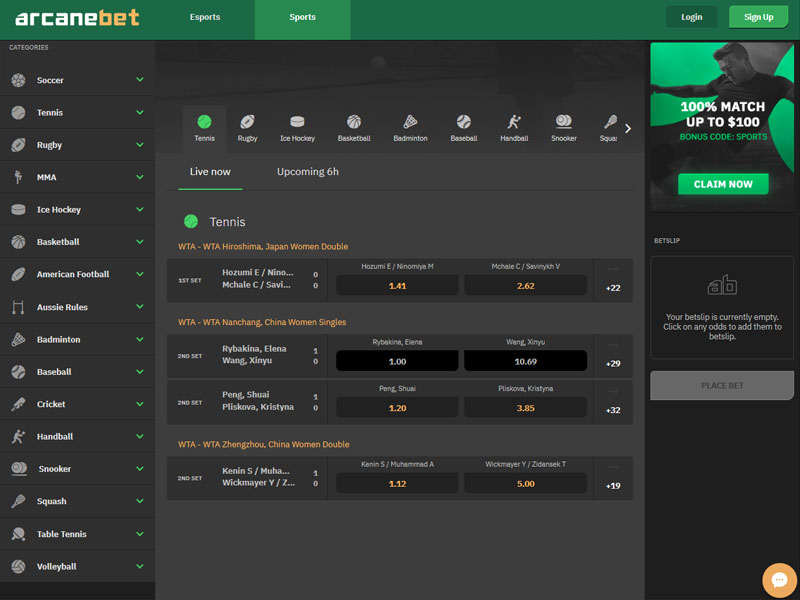Image resolution: width=800 pixels, height=600 pixels.
Task: Select Handball in the sport carousel
Action: pos(514,129)
